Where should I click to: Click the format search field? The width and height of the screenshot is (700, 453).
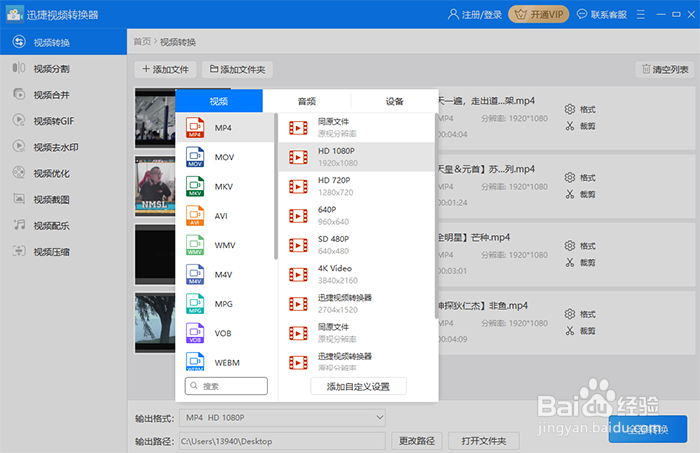click(x=226, y=386)
